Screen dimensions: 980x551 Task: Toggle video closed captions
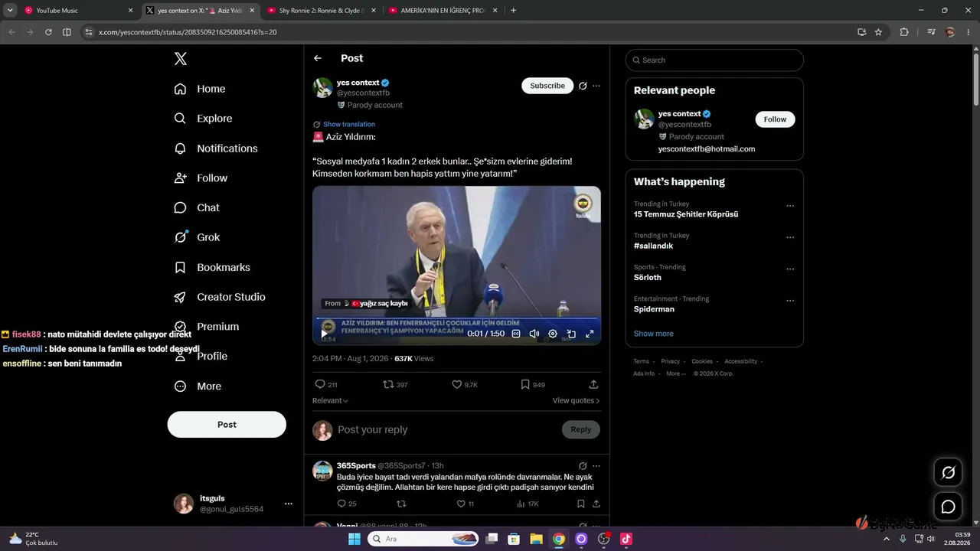pos(516,334)
